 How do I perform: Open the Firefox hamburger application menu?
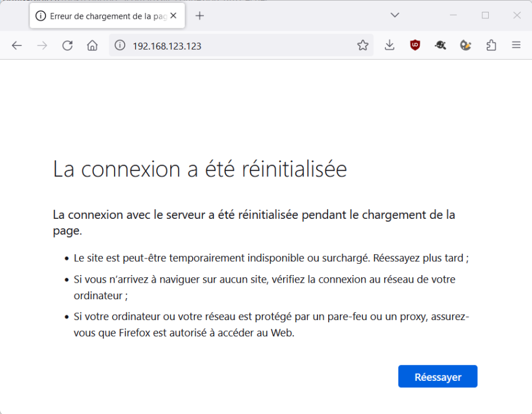click(x=516, y=46)
